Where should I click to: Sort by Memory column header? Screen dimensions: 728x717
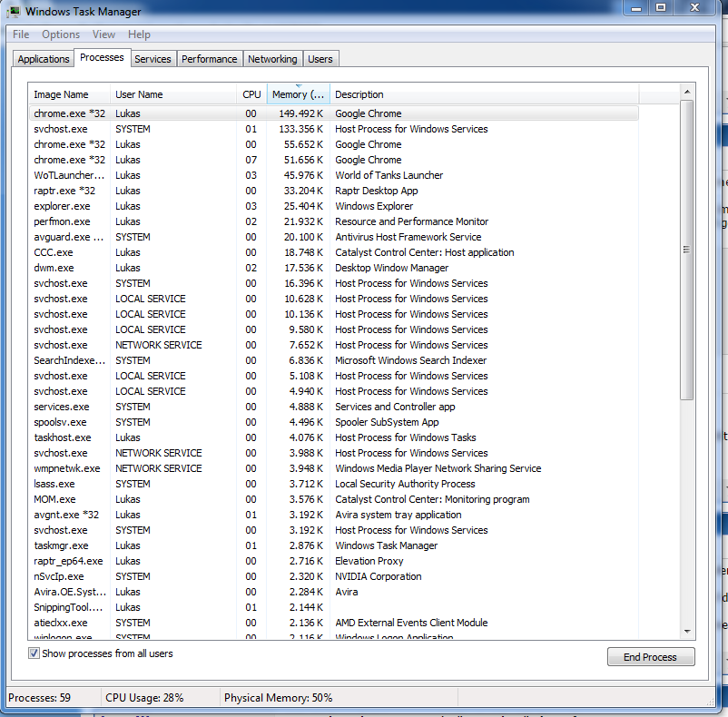(x=298, y=94)
